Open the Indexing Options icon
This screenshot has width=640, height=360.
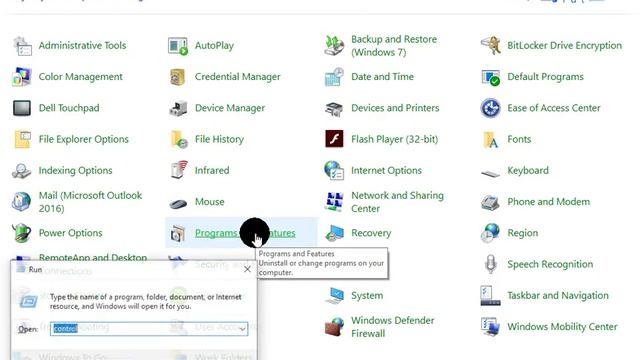point(22,171)
